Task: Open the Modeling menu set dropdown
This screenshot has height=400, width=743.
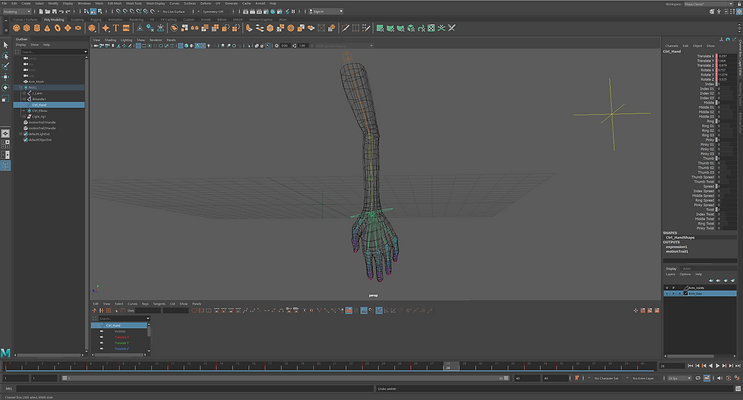Action: (x=17, y=11)
